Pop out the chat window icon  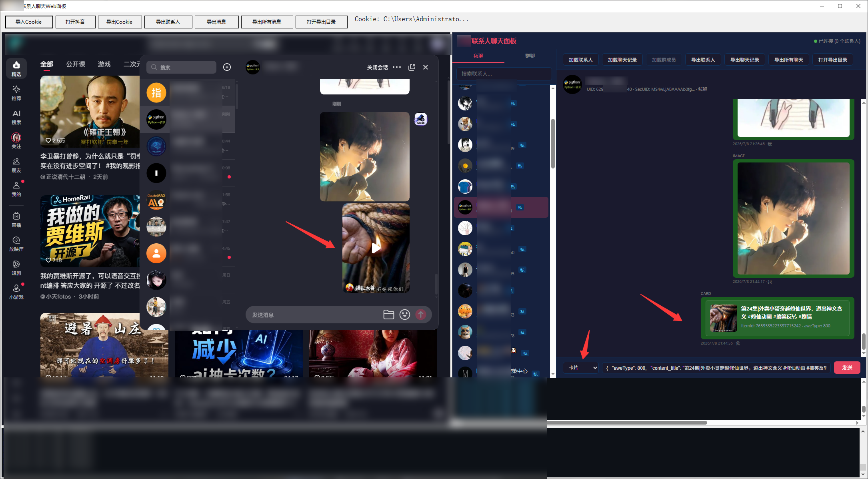[x=412, y=67]
